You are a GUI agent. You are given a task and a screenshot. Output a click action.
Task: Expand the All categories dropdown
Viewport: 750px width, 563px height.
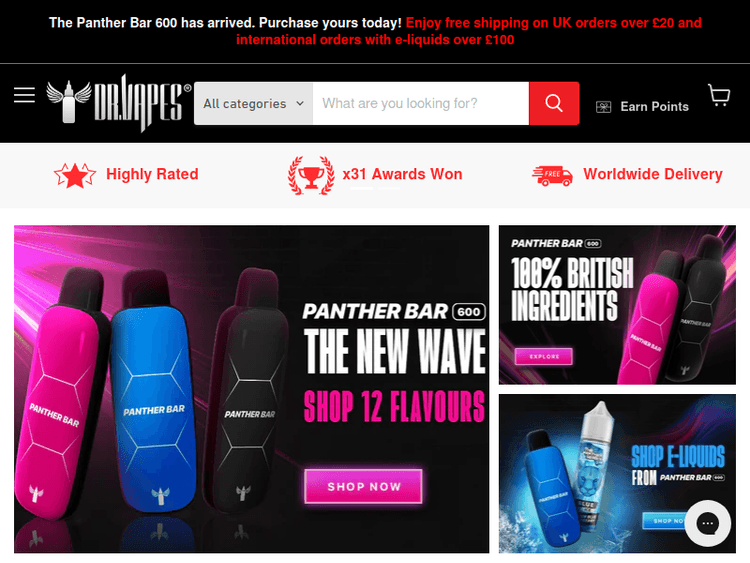pyautogui.click(x=254, y=103)
